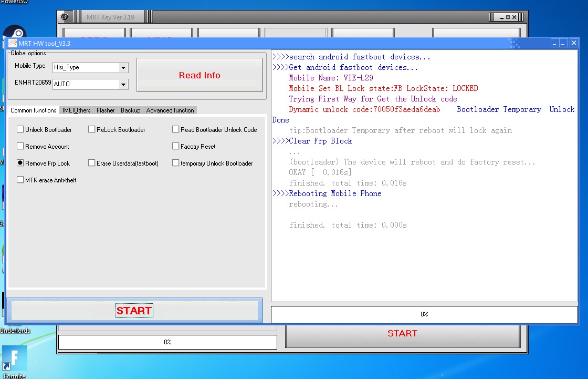
Task: Click the 'rebooting...' log line
Action: (x=313, y=204)
